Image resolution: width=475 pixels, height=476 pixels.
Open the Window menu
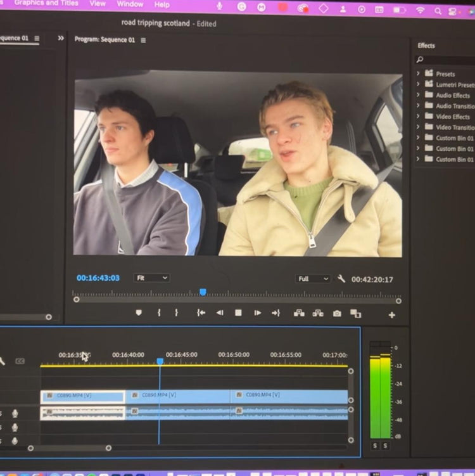point(130,4)
